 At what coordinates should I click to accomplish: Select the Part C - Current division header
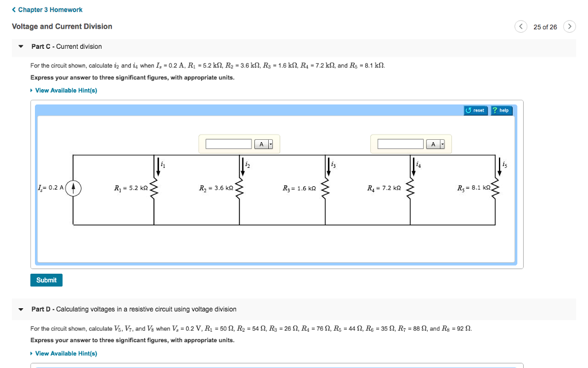[67, 46]
